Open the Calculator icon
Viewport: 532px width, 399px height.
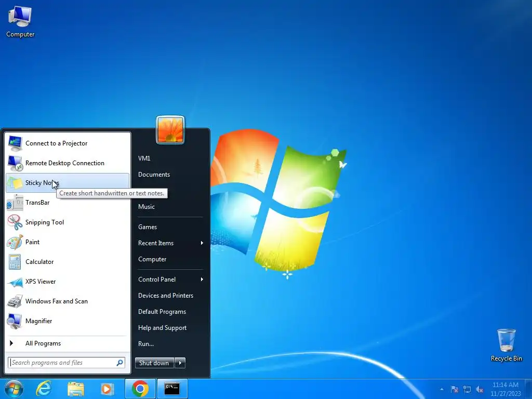(15, 262)
